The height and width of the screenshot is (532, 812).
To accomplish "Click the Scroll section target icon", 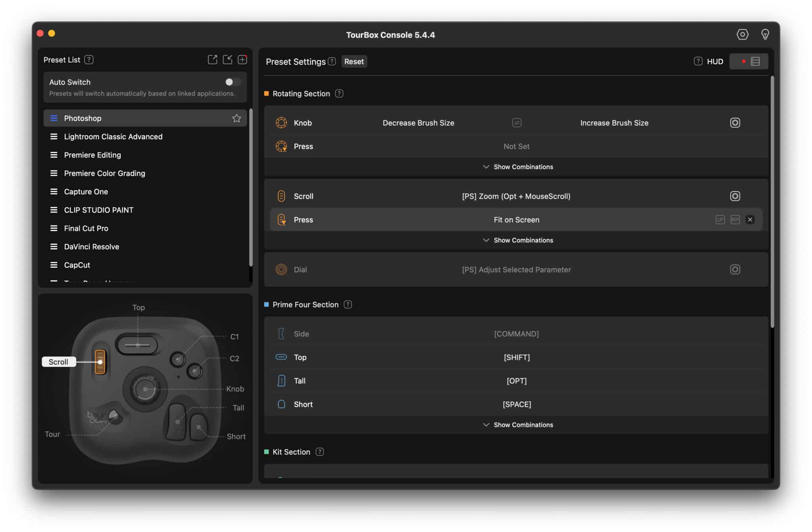I will tap(735, 196).
